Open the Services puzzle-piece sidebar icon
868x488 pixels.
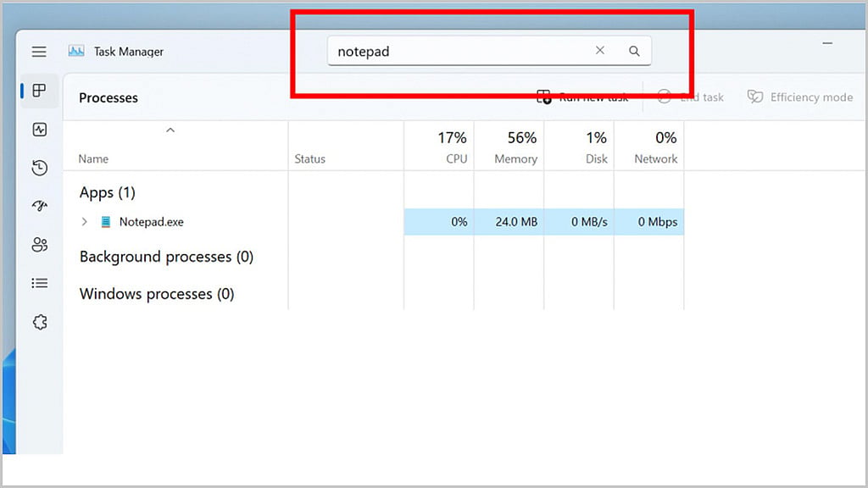[40, 322]
